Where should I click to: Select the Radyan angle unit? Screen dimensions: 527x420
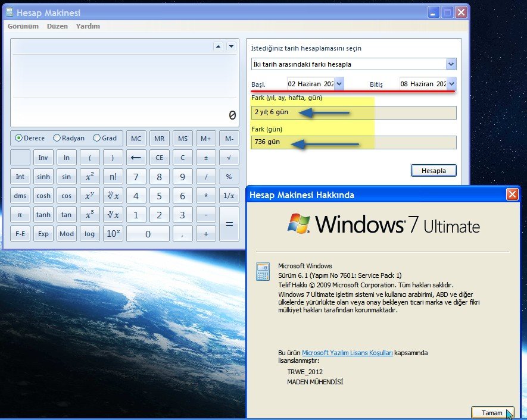[x=69, y=138]
